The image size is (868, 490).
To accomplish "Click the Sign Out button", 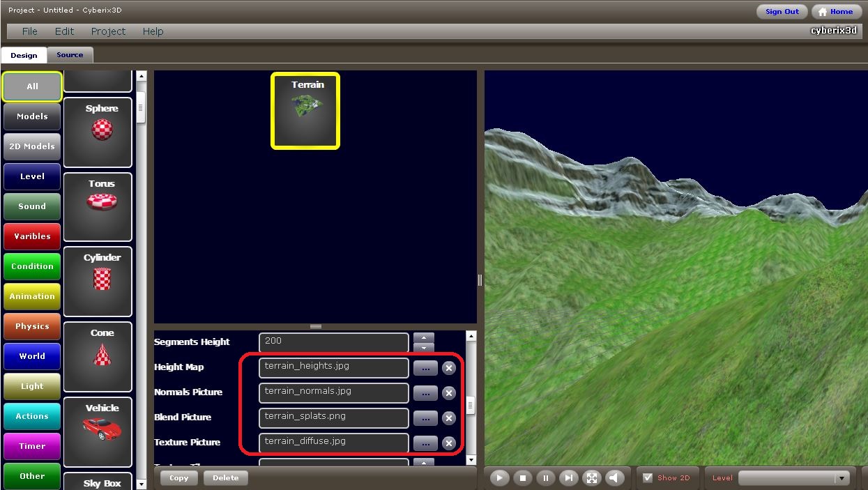I will click(782, 11).
